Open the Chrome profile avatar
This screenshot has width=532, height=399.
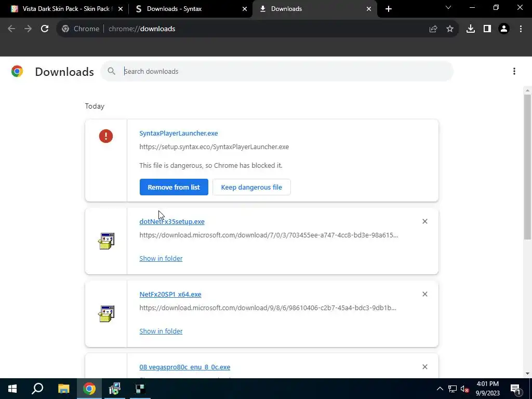tap(504, 29)
